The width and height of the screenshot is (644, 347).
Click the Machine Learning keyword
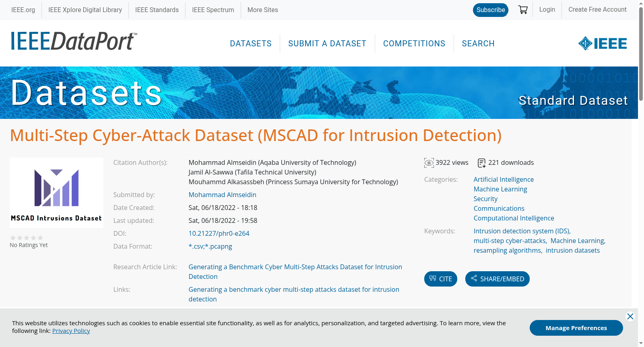(577, 241)
